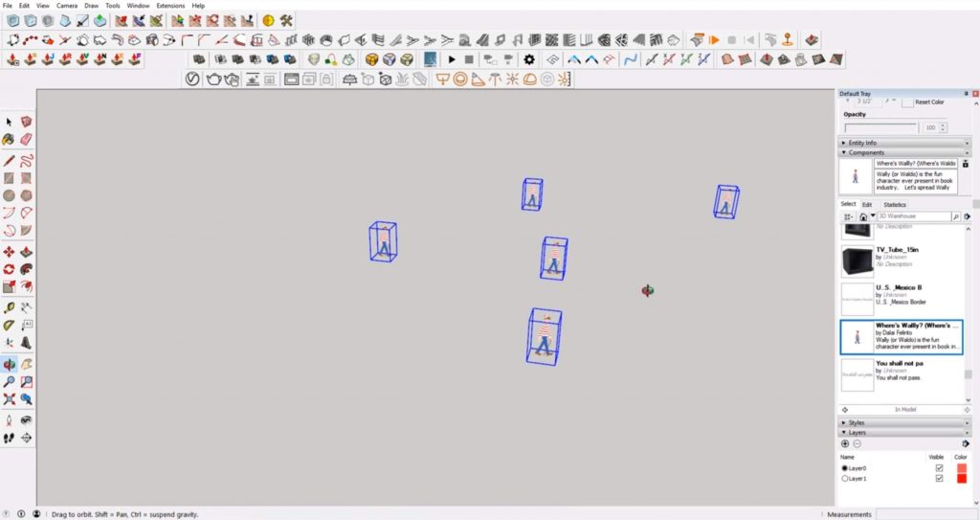Click the hammer and wrench tools icon
Screen dimensions: 980x520
(286, 21)
